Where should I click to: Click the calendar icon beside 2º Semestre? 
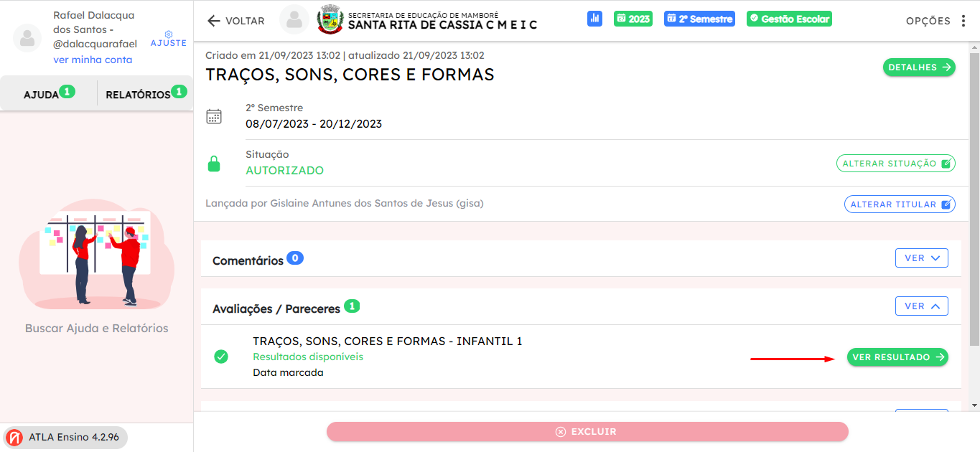click(x=214, y=116)
